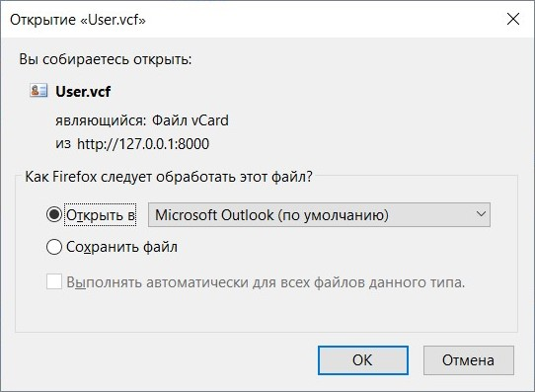Close the «User.vcf» opening dialog
Screen dimensions: 535x392
click(513, 19)
